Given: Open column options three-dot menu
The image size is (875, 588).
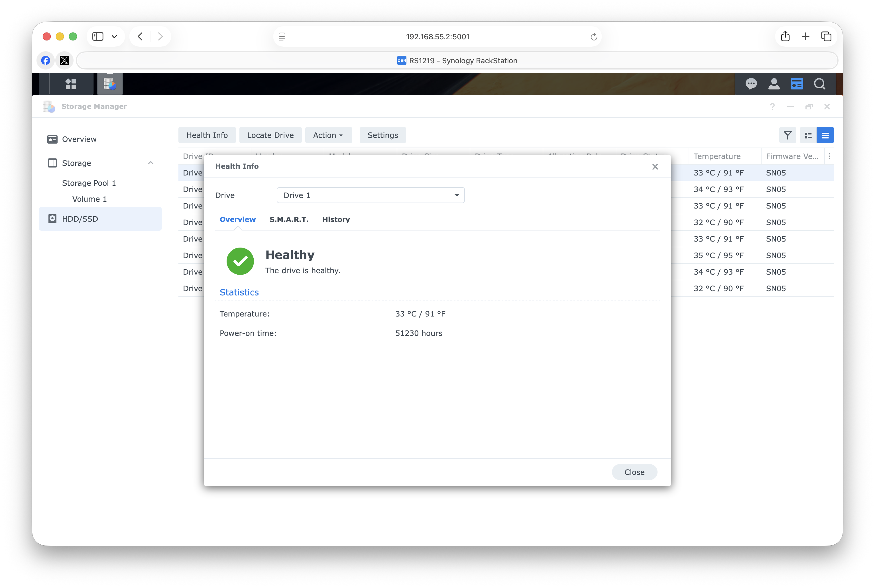Looking at the screenshot, I should 829,156.
